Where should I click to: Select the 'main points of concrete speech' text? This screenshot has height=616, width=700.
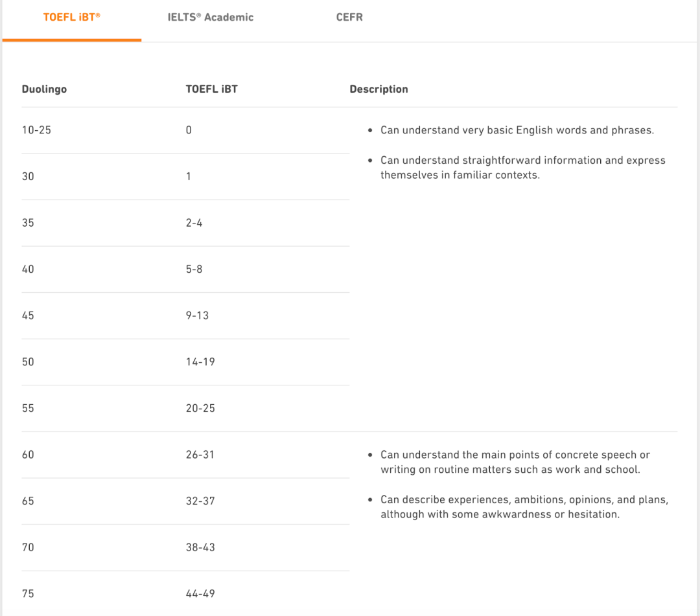[x=515, y=462]
